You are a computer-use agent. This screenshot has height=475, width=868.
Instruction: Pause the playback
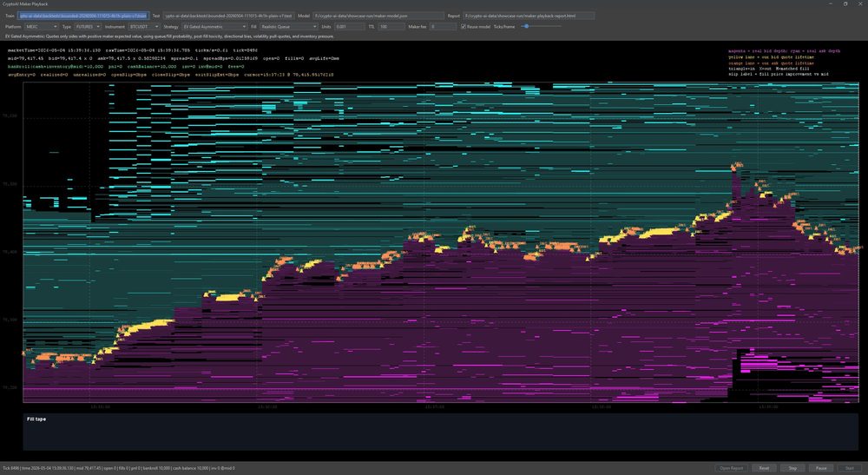821,468
